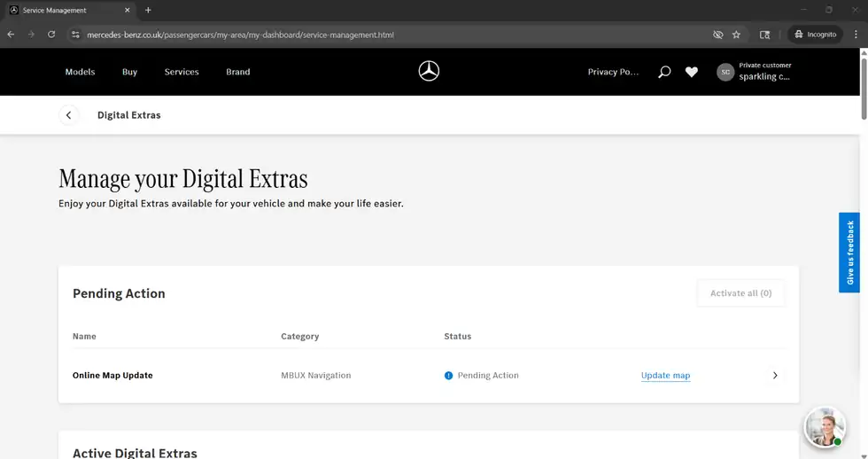868x459 pixels.
Task: Click the Activate all (0) button
Action: point(740,293)
